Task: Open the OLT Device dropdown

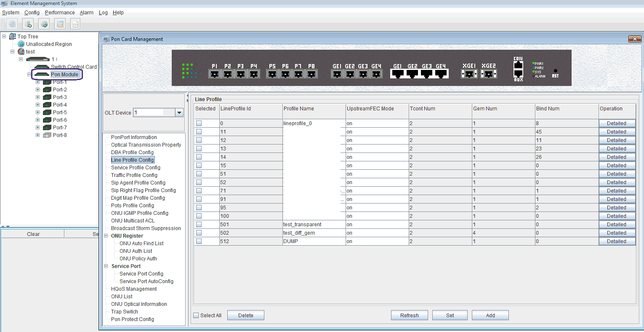Action: [179, 112]
